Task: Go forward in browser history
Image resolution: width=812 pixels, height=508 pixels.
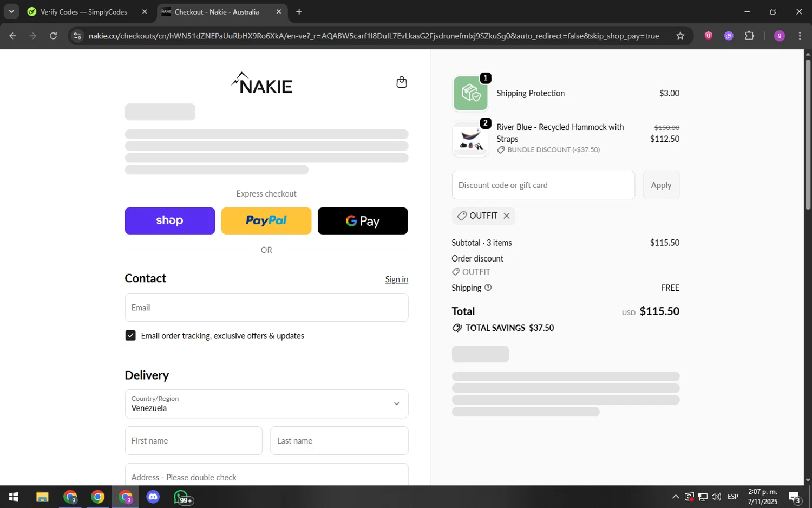Action: pos(33,36)
